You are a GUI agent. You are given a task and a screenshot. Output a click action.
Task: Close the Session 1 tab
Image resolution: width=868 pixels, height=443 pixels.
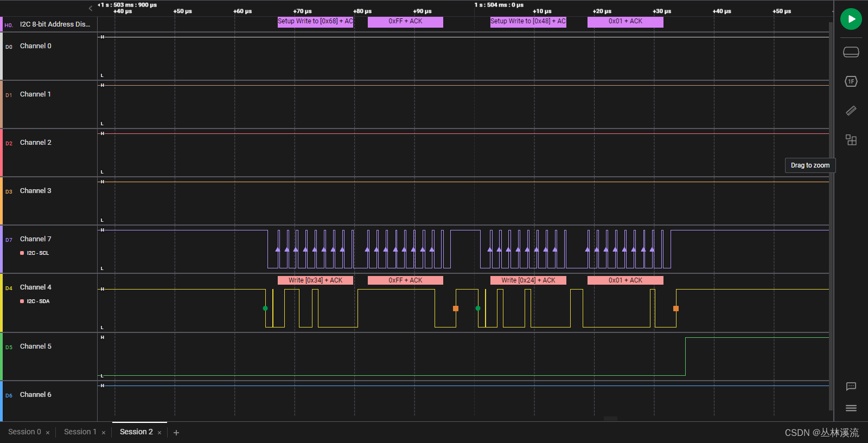tap(104, 433)
